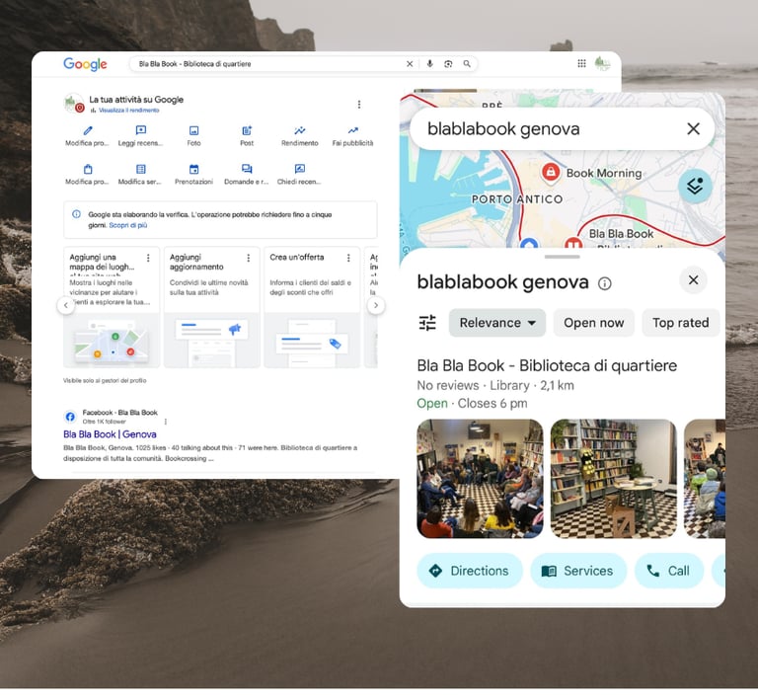The height and width of the screenshot is (700, 758).
Task: Open the filters sliders icon
Action: point(427,323)
